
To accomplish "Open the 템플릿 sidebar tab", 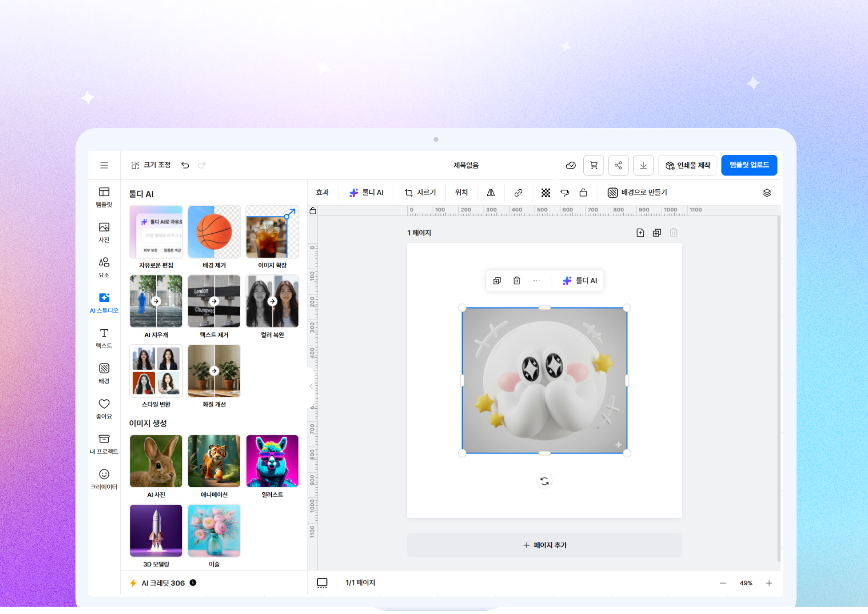I will (x=104, y=197).
